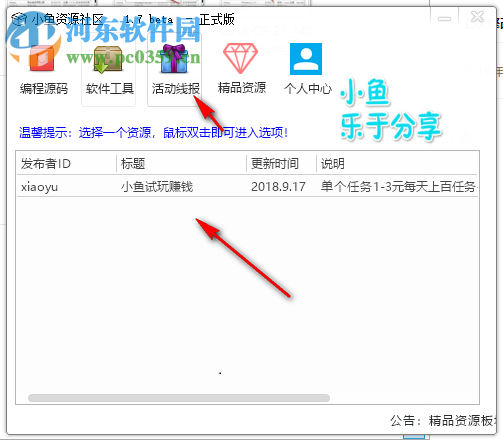Click the horizontal scrollbar of the list
Screen dimensions: 503x441
tap(179, 398)
